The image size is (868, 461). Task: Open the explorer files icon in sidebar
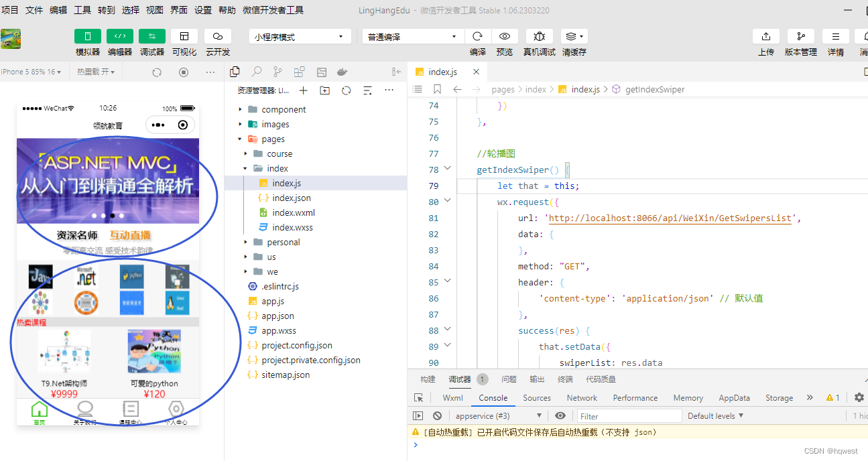point(235,72)
